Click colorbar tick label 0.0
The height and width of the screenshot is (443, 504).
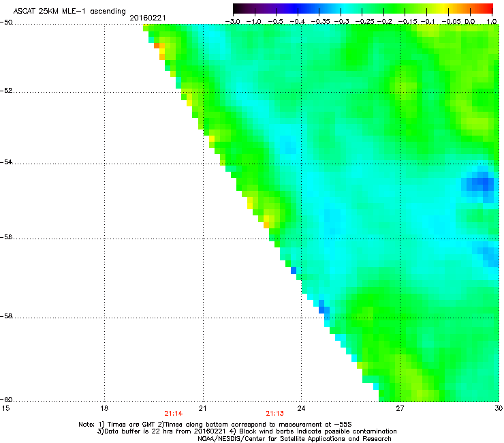[x=470, y=22]
